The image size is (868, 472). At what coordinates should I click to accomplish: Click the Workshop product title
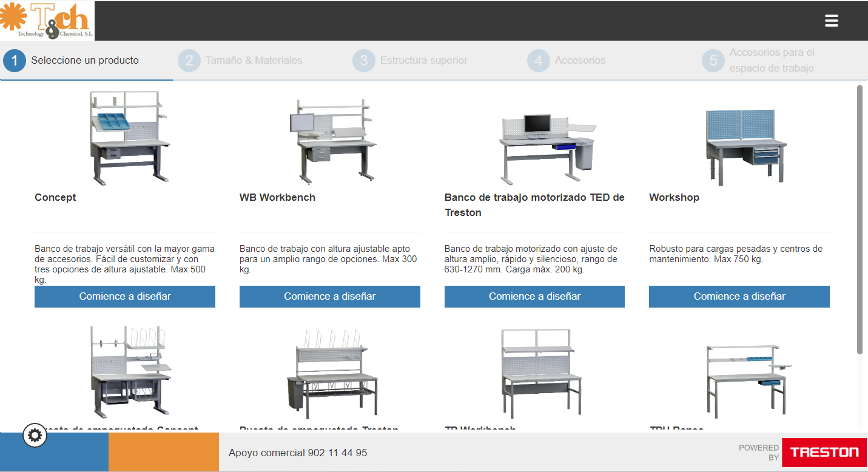coord(674,198)
